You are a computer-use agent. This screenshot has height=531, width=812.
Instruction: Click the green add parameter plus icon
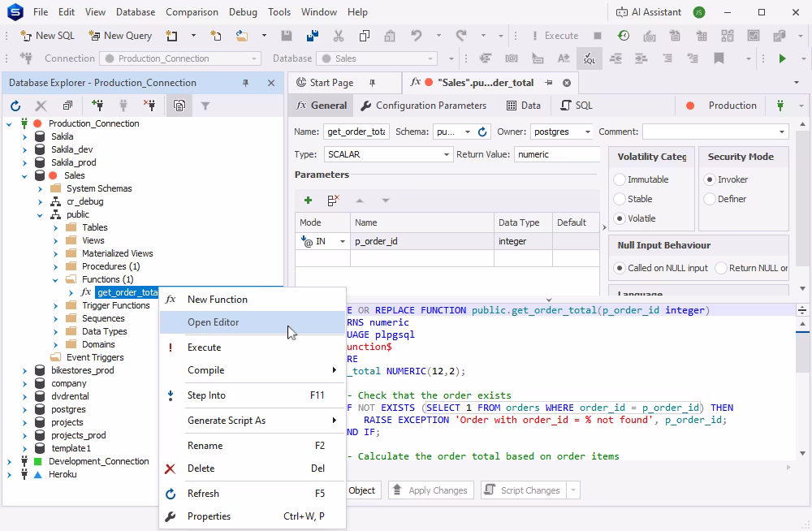[x=308, y=201]
